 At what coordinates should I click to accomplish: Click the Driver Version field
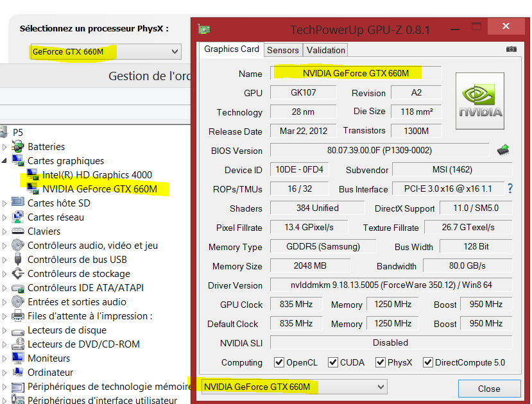point(391,285)
